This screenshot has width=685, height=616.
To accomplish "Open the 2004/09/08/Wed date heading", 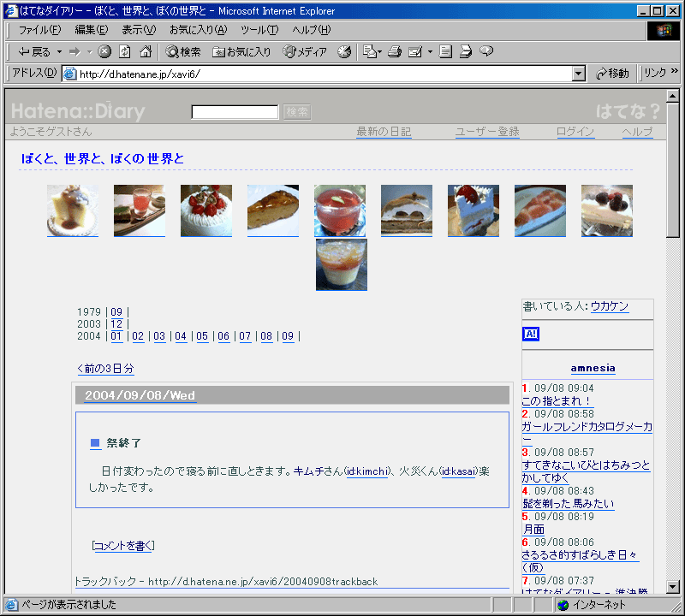I will click(140, 395).
